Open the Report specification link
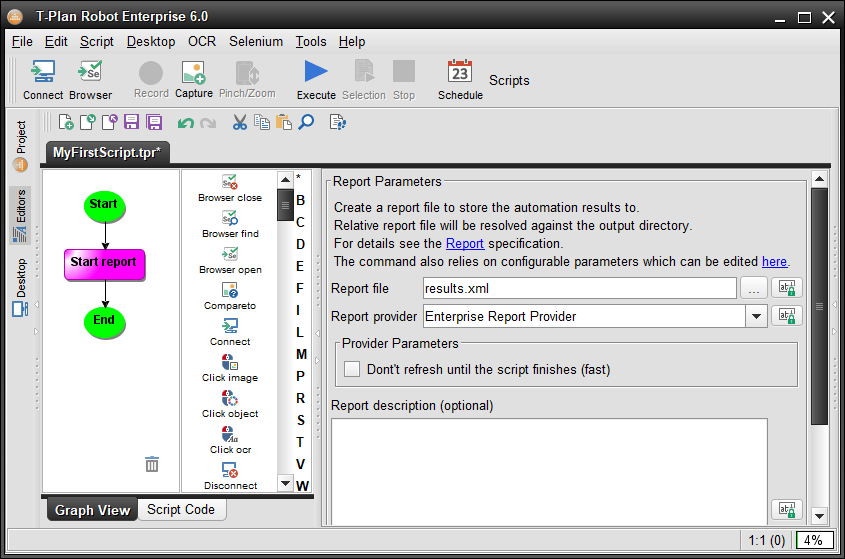The image size is (845, 559). click(464, 243)
